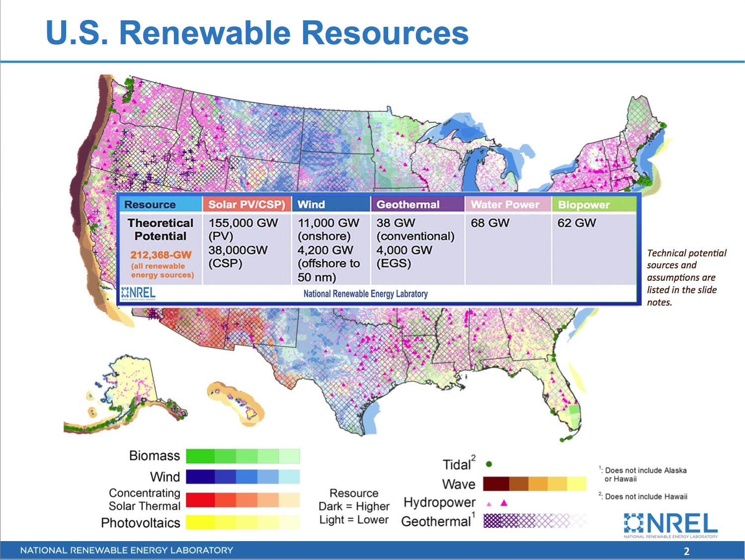
Task: Pick the red Concentrating Solar Thermal swatch
Action: (x=200, y=500)
